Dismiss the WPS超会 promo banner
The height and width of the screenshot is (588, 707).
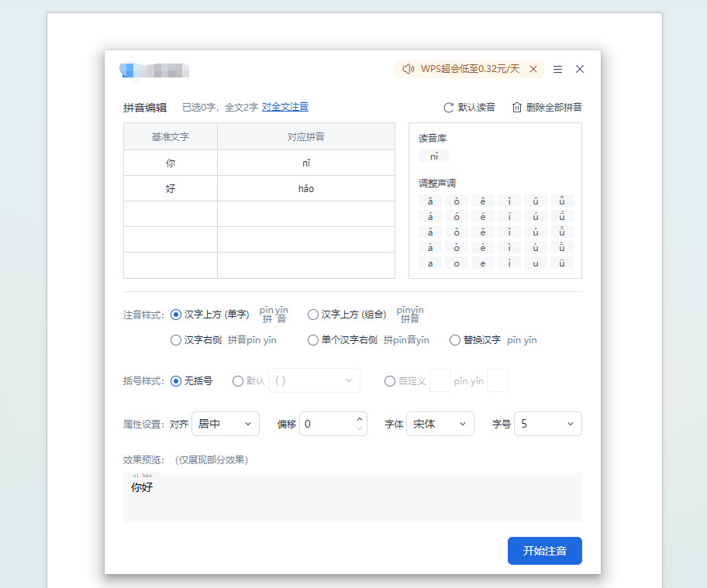[533, 69]
